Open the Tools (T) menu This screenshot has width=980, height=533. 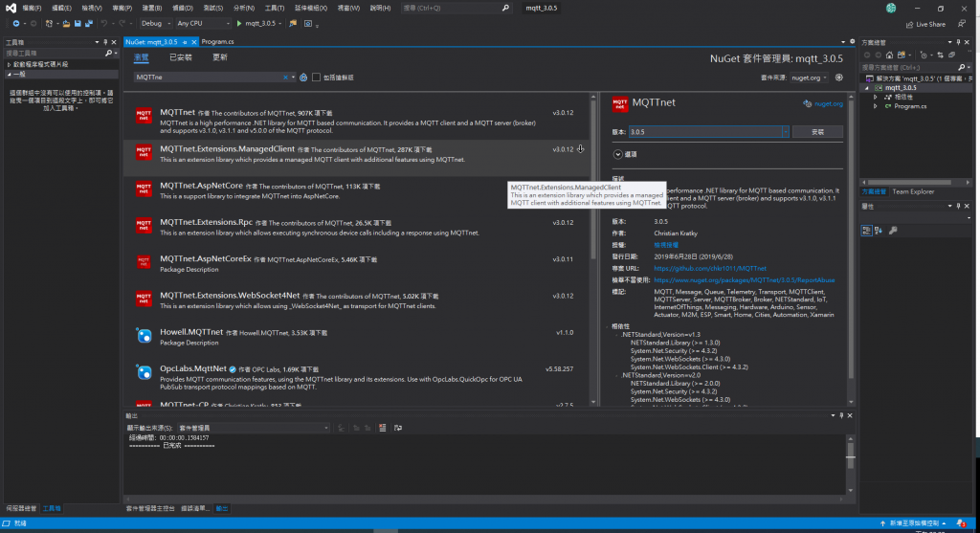(x=274, y=8)
